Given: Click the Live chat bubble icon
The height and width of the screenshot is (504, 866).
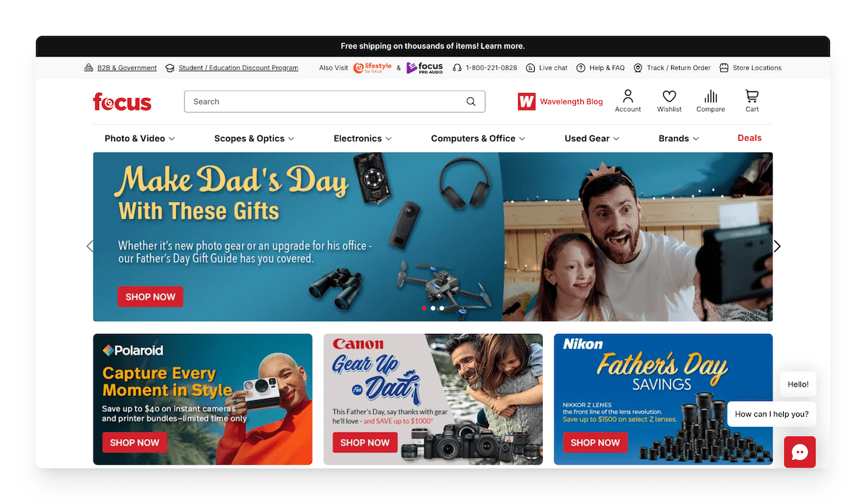Looking at the screenshot, I should pyautogui.click(x=530, y=68).
